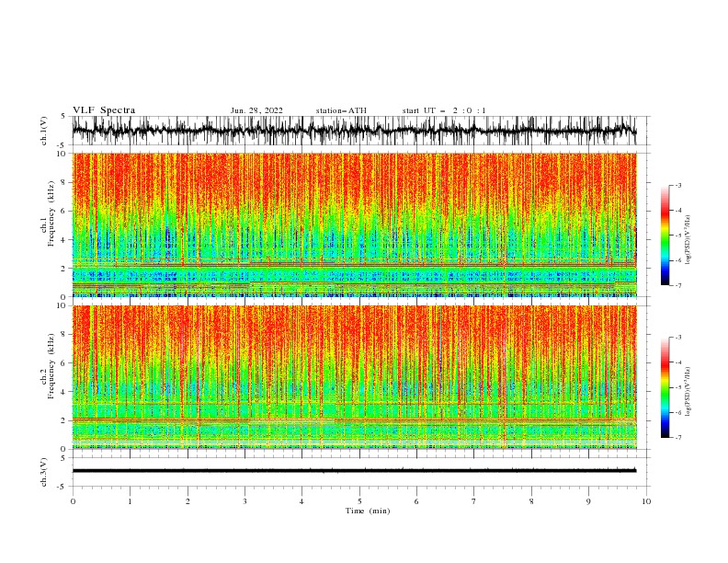Click the lower "log(PSD)(V²/Hz)" colorbar label
Image resolution: width=728 pixels, height=563 pixels.
688,392
